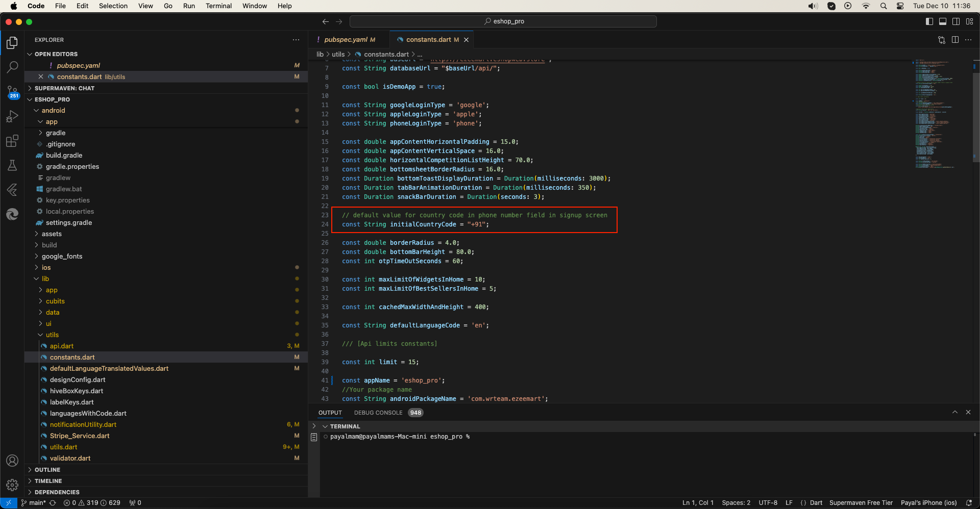Expand the ios folder

(46, 268)
